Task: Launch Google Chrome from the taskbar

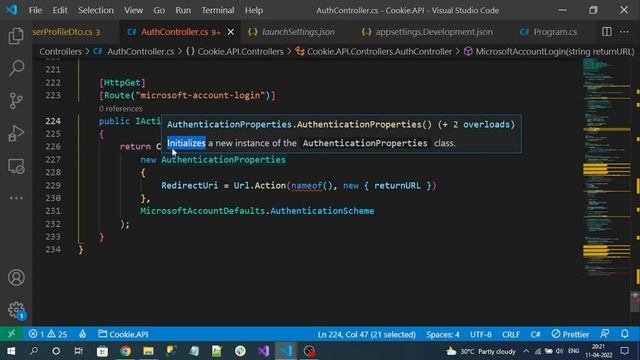Action: click(x=125, y=351)
